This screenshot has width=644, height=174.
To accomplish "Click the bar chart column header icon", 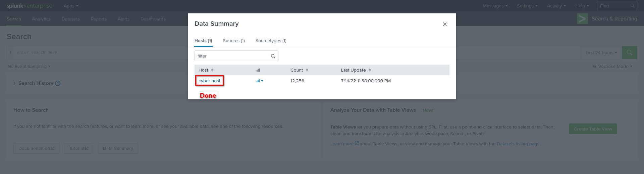I will click(258, 70).
